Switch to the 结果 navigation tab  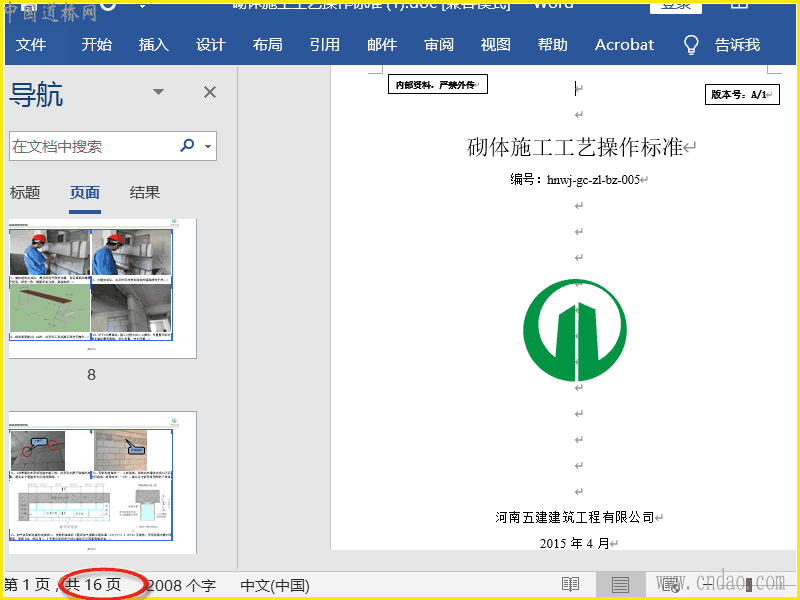point(145,193)
